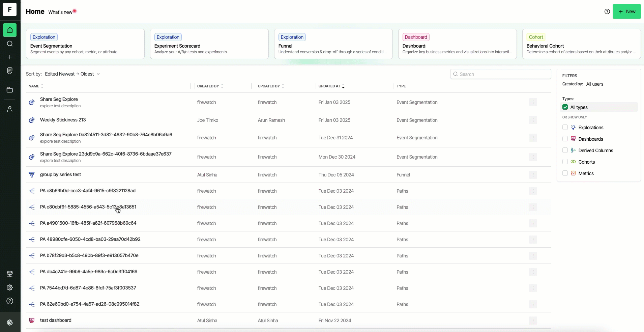Screen dimensions: 644x332
Task: Open PA 48980dfe-6050 paths item
Action: tap(90, 239)
